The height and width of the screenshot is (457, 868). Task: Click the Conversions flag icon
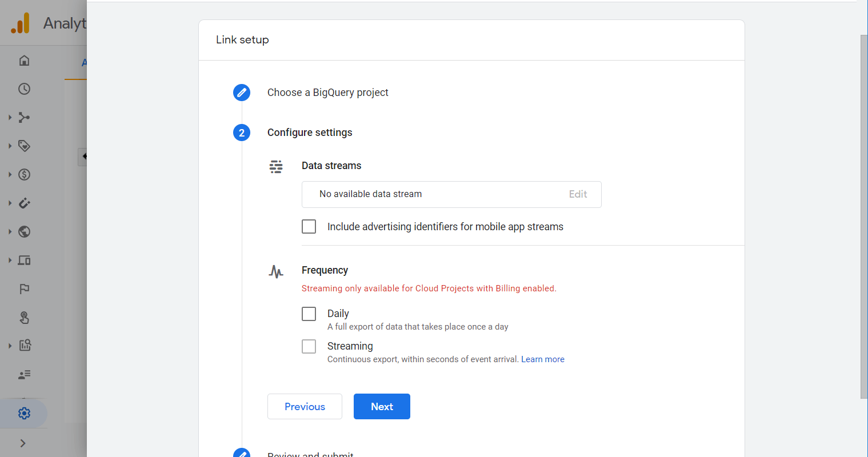tap(24, 289)
